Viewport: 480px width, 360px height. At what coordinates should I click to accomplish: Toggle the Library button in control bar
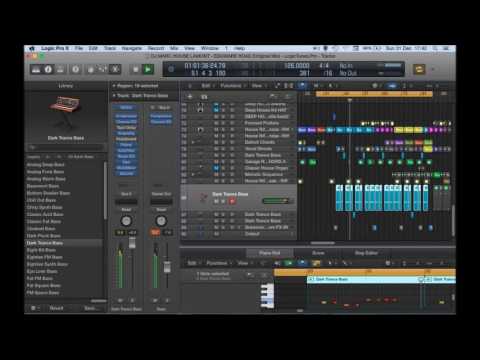36,69
